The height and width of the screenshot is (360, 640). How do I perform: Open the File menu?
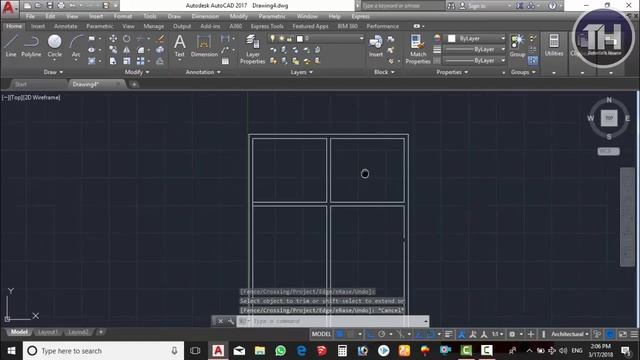[x=30, y=16]
